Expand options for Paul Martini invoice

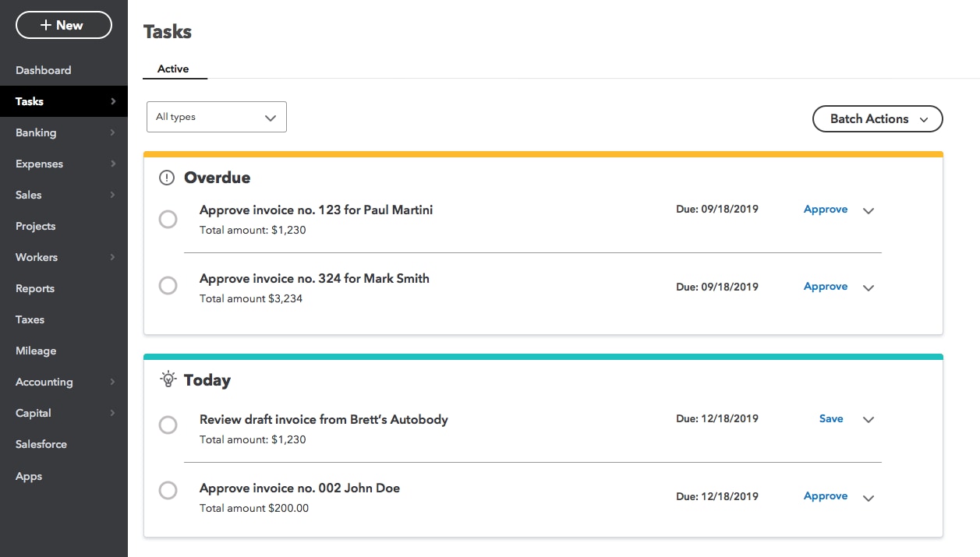(869, 210)
